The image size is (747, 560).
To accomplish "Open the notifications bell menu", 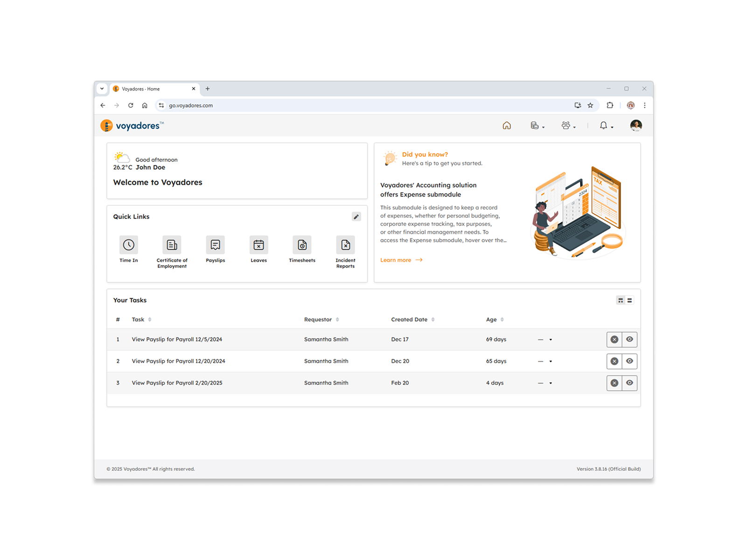I will click(x=606, y=126).
